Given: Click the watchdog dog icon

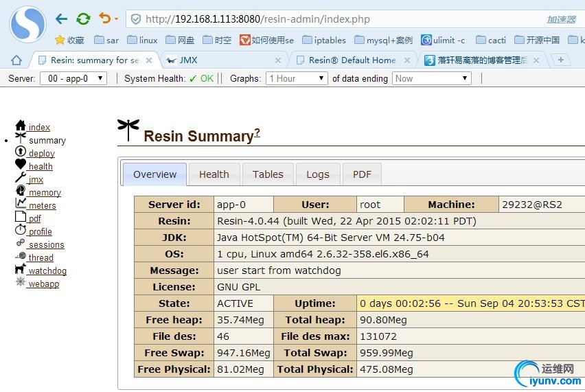Looking at the screenshot, I should (x=21, y=268).
